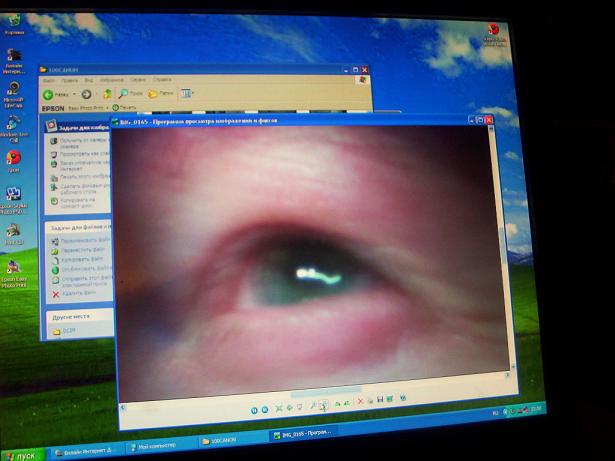
Task: Switch to IMG_0165 viewer taskbar button
Action: pyautogui.click(x=303, y=433)
